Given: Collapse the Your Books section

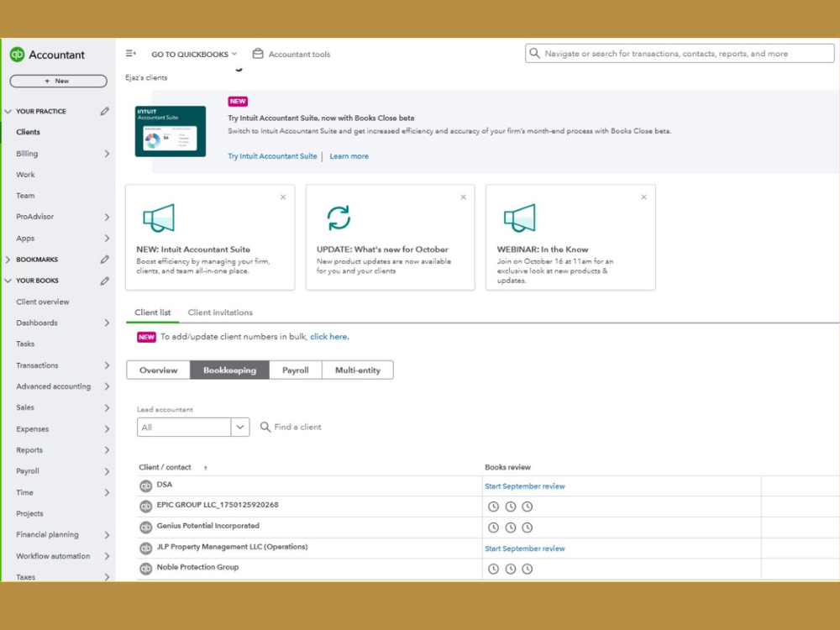Looking at the screenshot, I should click(x=8, y=281).
